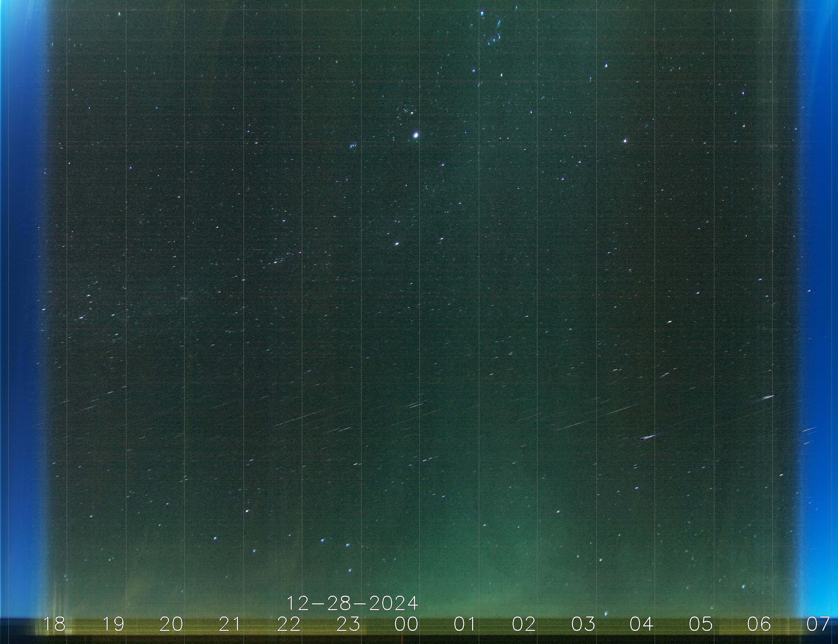Select the 20 hour marker

coord(171,624)
